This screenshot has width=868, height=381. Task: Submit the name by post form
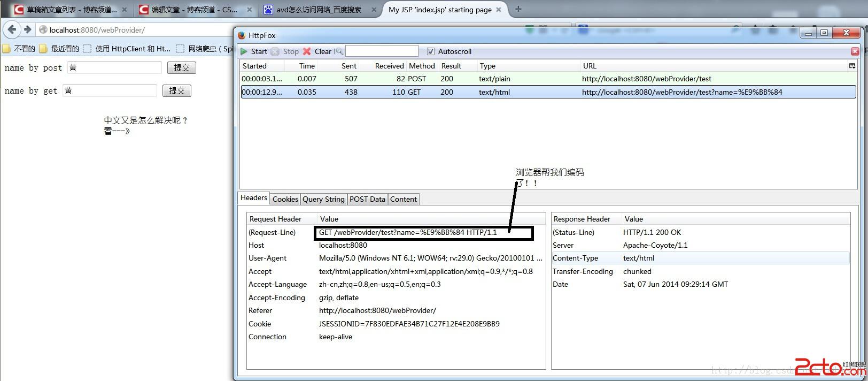(182, 67)
